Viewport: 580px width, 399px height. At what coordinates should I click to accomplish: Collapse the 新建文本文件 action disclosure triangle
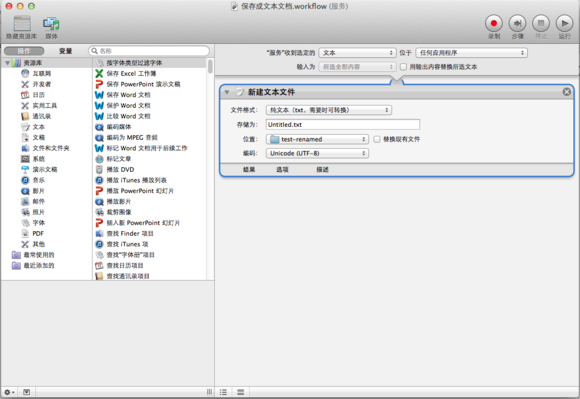coord(227,92)
